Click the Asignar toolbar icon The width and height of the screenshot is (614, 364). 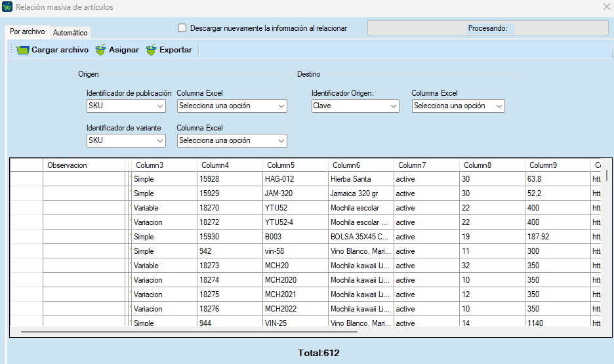coord(100,50)
